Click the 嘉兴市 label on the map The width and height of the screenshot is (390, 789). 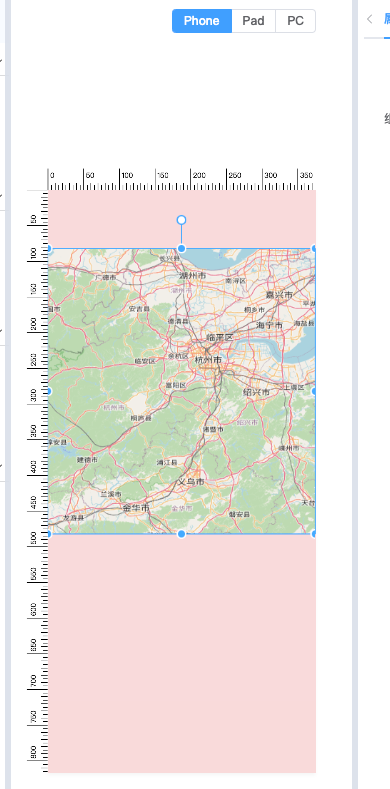(x=279, y=295)
